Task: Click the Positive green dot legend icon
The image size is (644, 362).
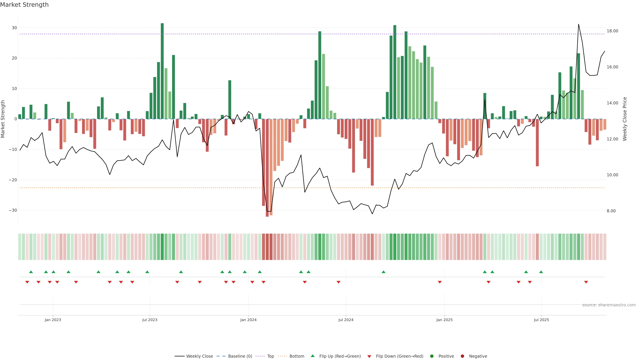Action: click(x=432, y=356)
